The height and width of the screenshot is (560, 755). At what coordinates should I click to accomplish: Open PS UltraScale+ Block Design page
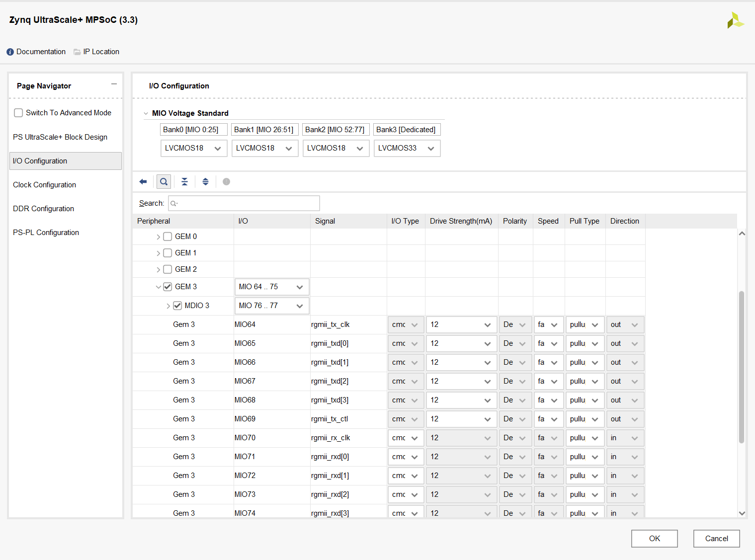pos(60,137)
